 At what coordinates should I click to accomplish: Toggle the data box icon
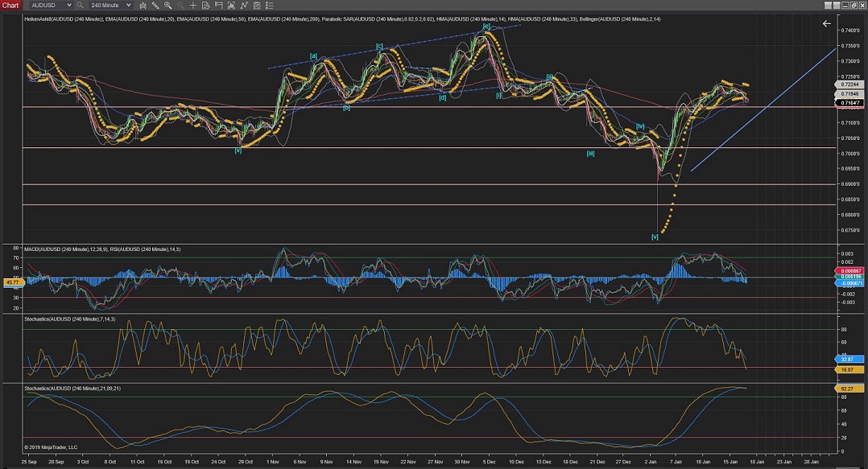coord(206,5)
